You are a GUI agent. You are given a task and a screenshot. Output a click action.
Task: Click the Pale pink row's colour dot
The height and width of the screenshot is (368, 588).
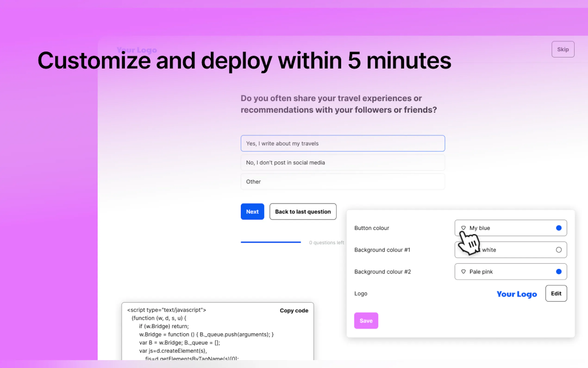pos(558,271)
